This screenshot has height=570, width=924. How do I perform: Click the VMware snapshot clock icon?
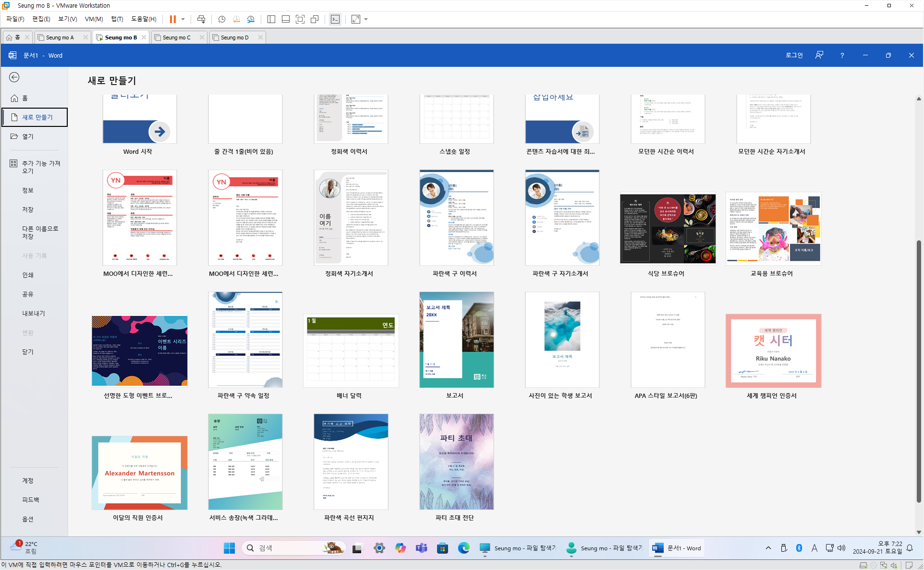pos(221,19)
